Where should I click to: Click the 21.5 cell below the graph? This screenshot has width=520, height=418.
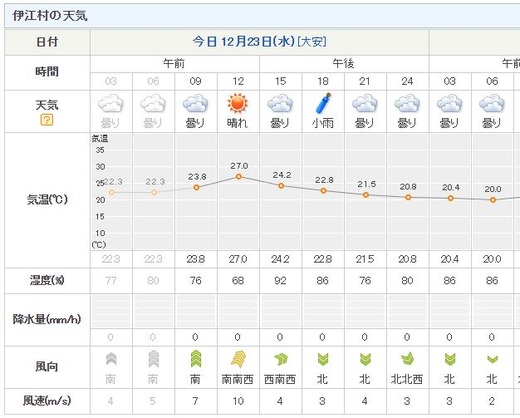coord(365,259)
